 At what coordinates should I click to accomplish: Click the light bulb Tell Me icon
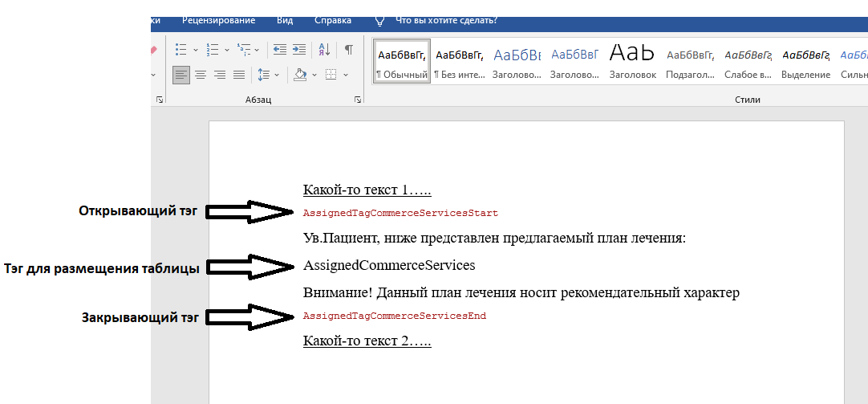pyautogui.click(x=379, y=21)
